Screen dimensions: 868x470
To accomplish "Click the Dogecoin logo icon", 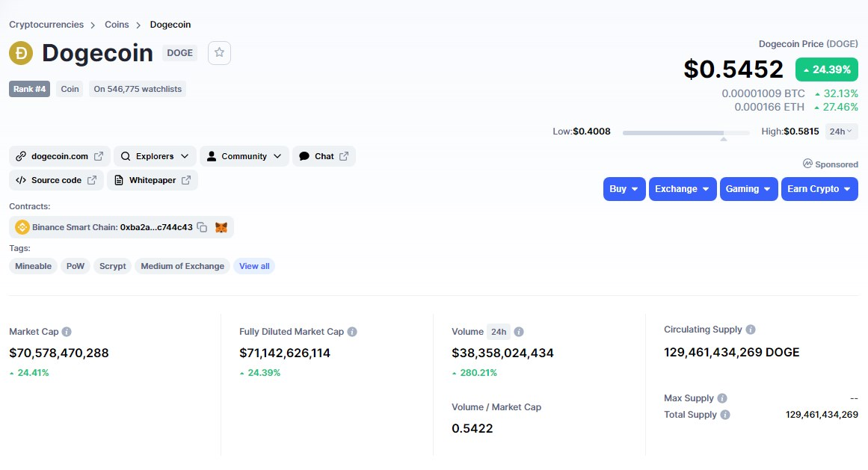I will click(21, 53).
